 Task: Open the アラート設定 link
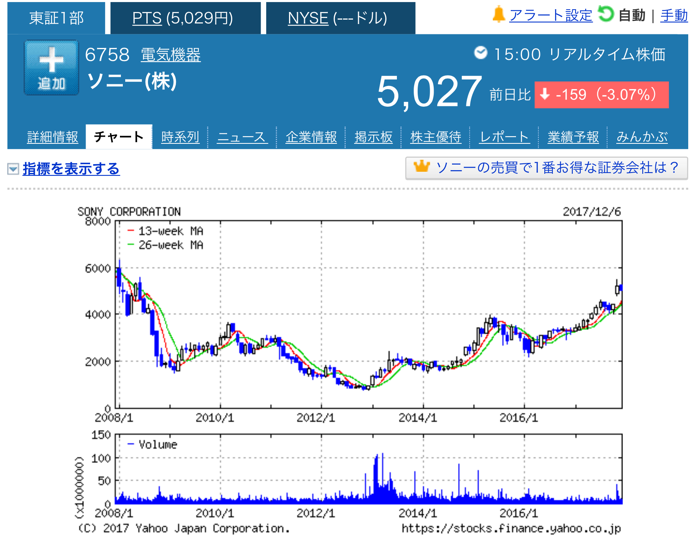[551, 16]
